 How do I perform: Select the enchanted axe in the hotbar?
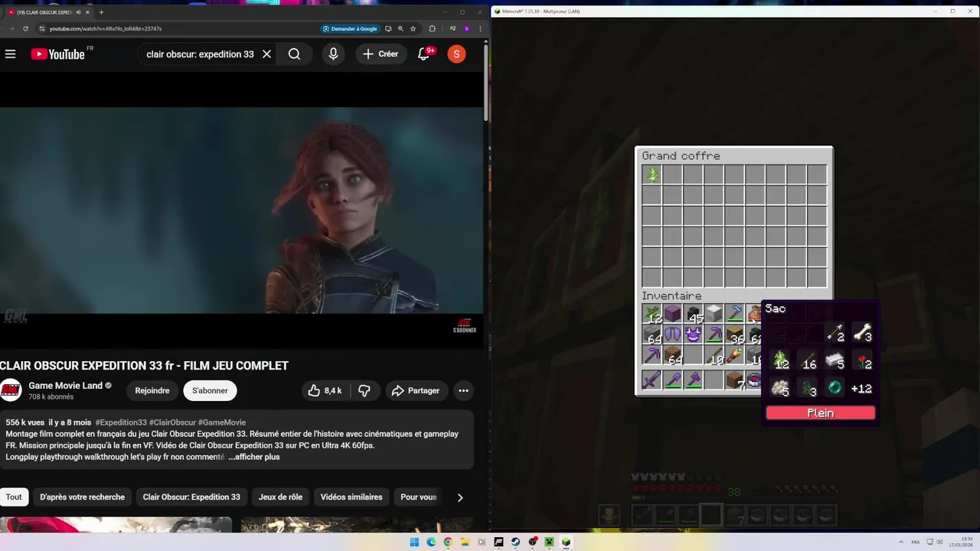coord(693,380)
